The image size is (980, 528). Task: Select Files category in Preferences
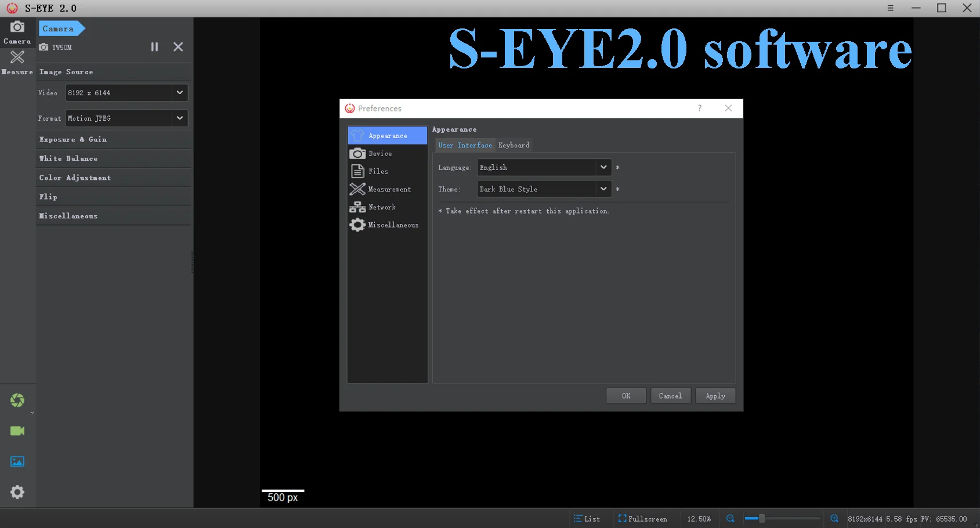387,171
